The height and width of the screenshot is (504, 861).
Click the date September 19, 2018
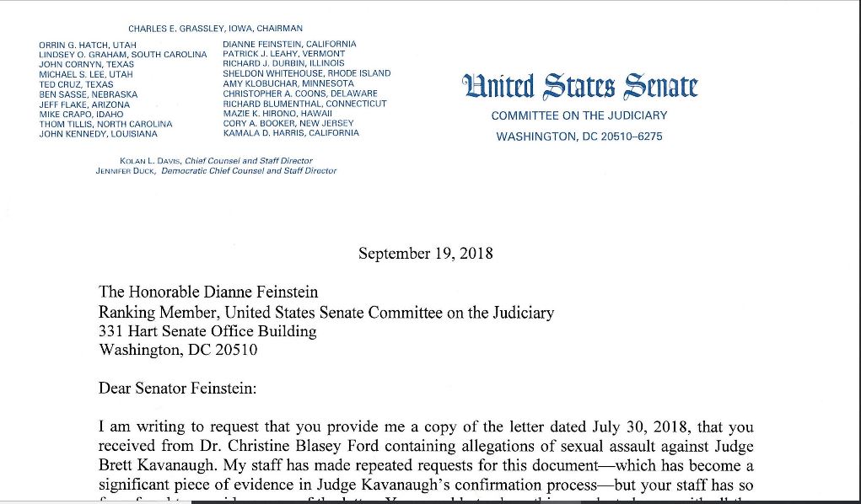[x=425, y=253]
